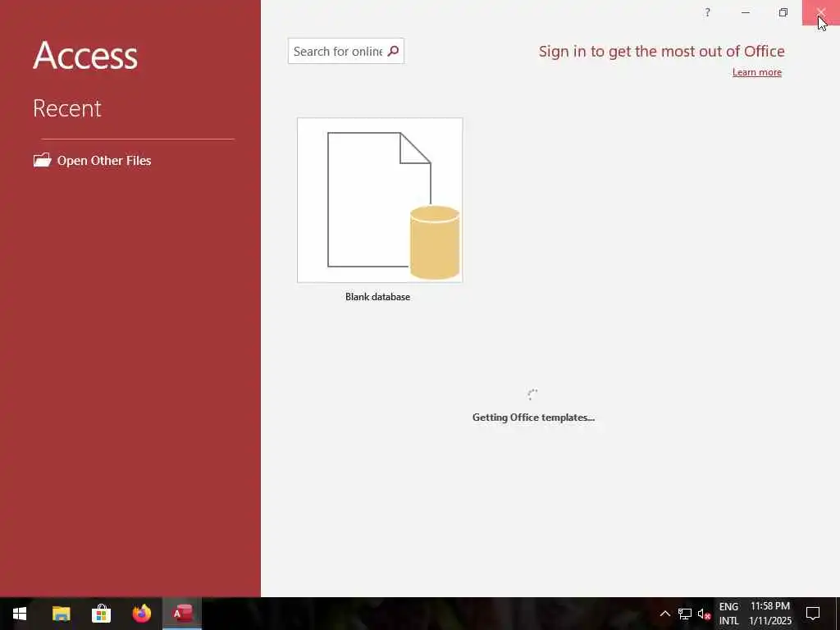The image size is (840, 630).
Task: Open the network status tray icon
Action: click(685, 614)
